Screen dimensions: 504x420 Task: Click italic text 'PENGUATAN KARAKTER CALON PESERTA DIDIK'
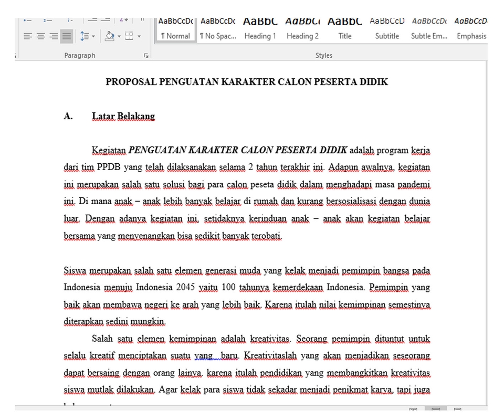[x=237, y=150]
